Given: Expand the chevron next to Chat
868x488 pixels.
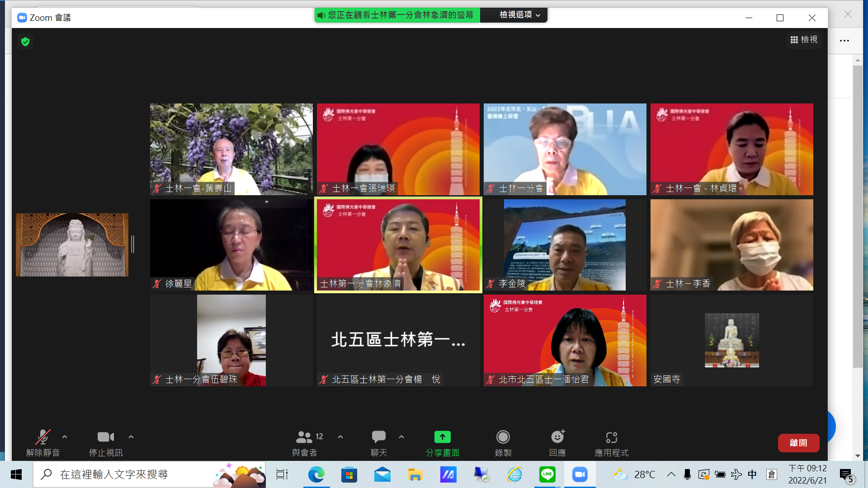Looking at the screenshot, I should coord(401,437).
